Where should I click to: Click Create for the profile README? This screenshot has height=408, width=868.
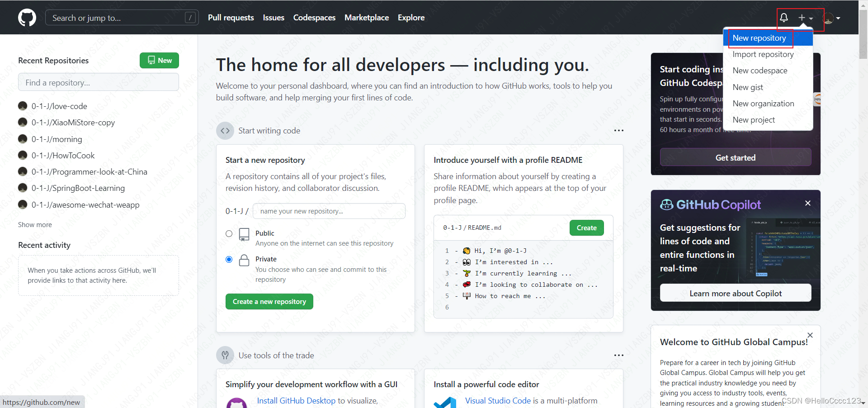pos(587,228)
